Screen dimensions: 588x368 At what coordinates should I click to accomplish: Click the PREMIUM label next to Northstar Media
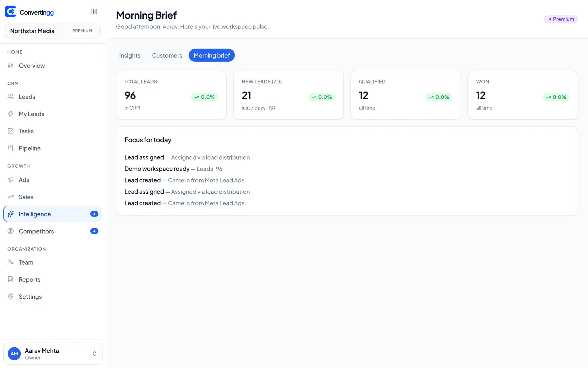coord(82,31)
